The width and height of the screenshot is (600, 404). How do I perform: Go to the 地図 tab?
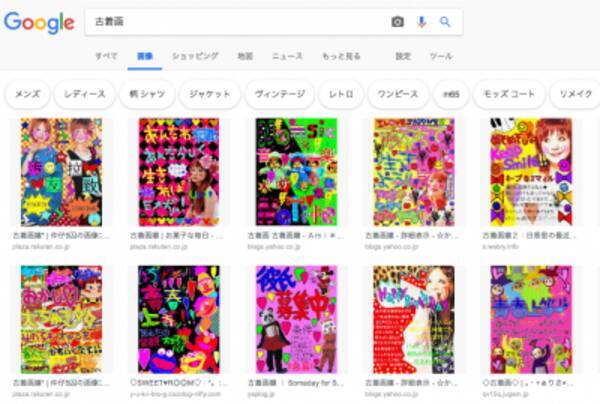(245, 56)
